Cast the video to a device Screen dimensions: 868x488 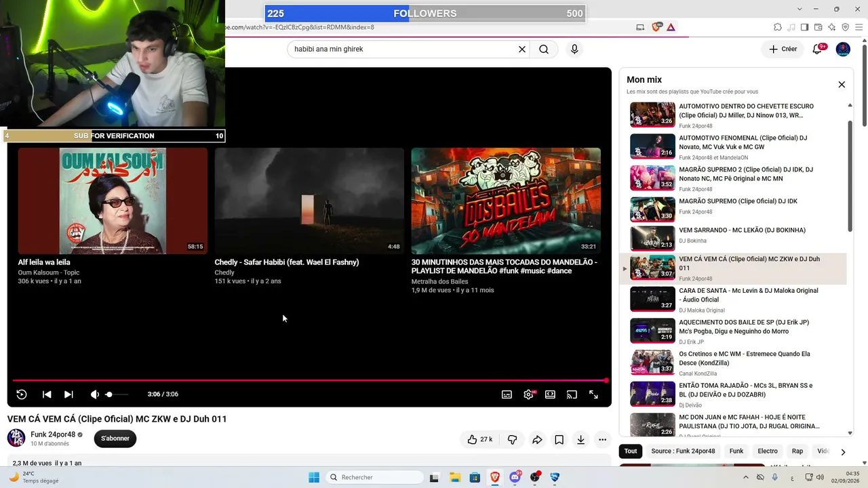pos(572,394)
